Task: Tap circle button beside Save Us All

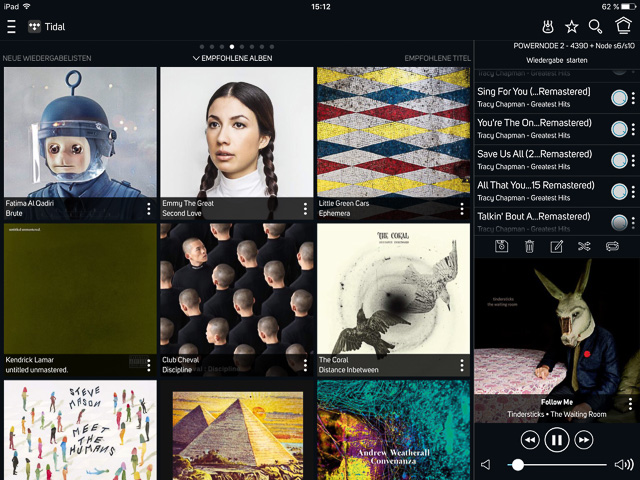Action: (x=619, y=160)
